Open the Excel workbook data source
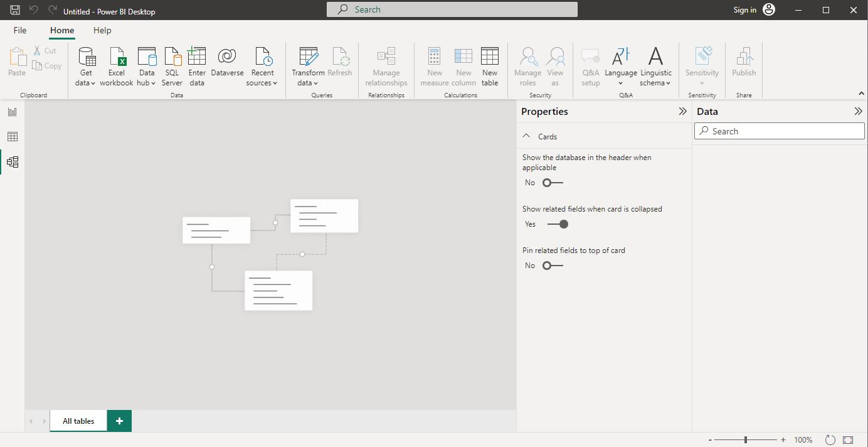The width and height of the screenshot is (868, 447). [117, 67]
